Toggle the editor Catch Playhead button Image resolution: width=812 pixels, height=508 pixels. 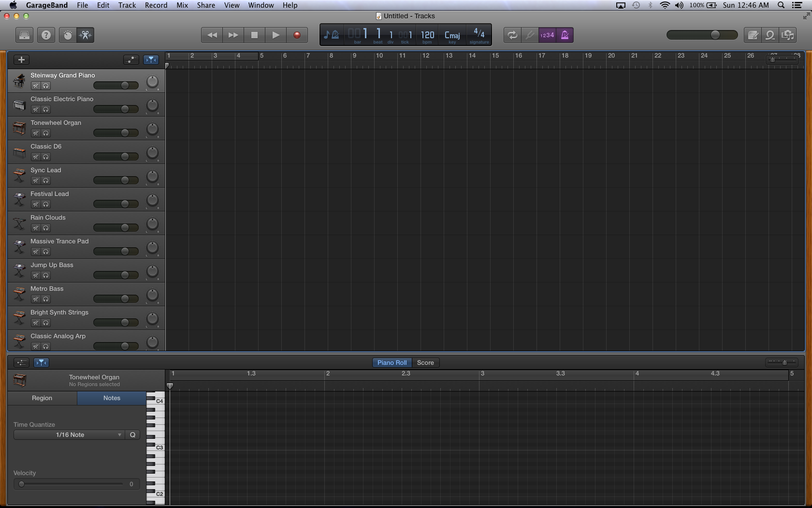click(42, 362)
